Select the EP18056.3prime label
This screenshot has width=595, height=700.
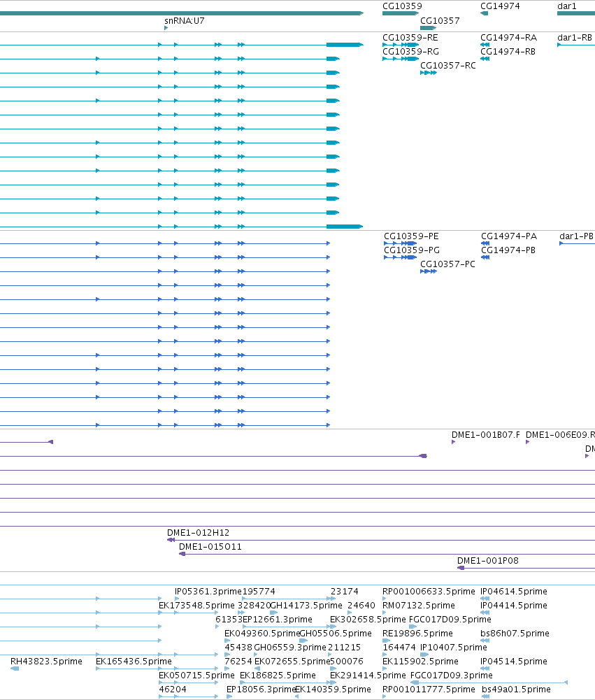pos(261,690)
